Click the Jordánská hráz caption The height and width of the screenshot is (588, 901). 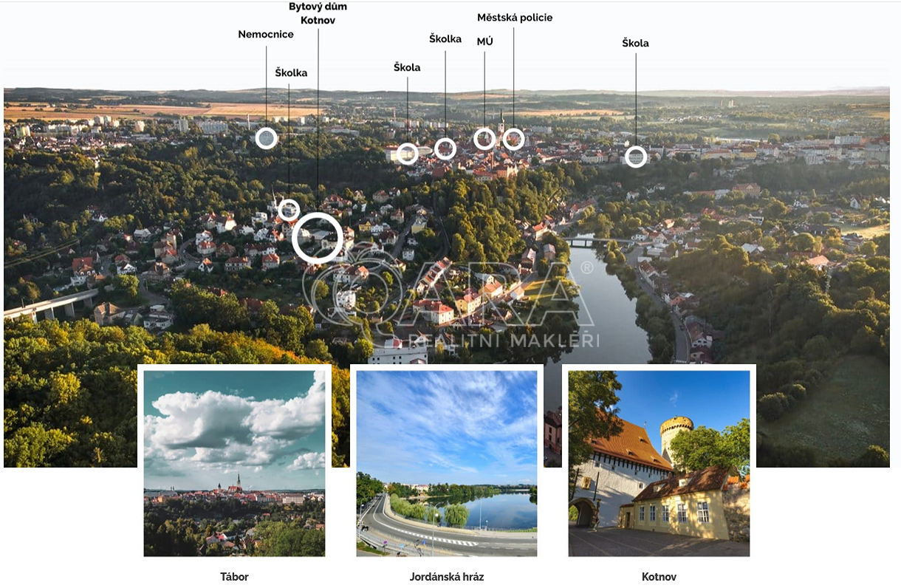(x=447, y=577)
